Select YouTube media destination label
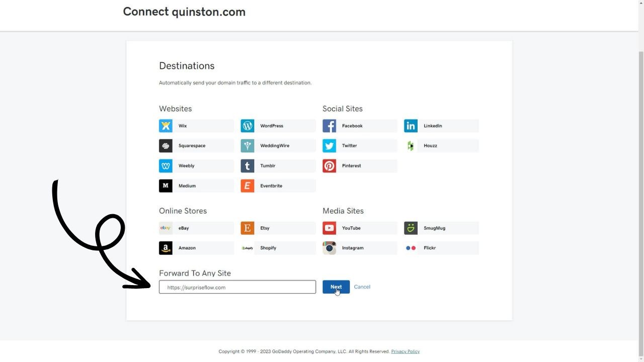 [x=351, y=228]
